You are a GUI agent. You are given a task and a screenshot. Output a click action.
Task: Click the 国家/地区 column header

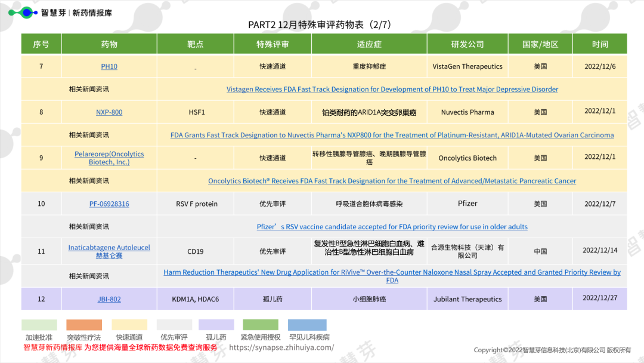tap(540, 44)
